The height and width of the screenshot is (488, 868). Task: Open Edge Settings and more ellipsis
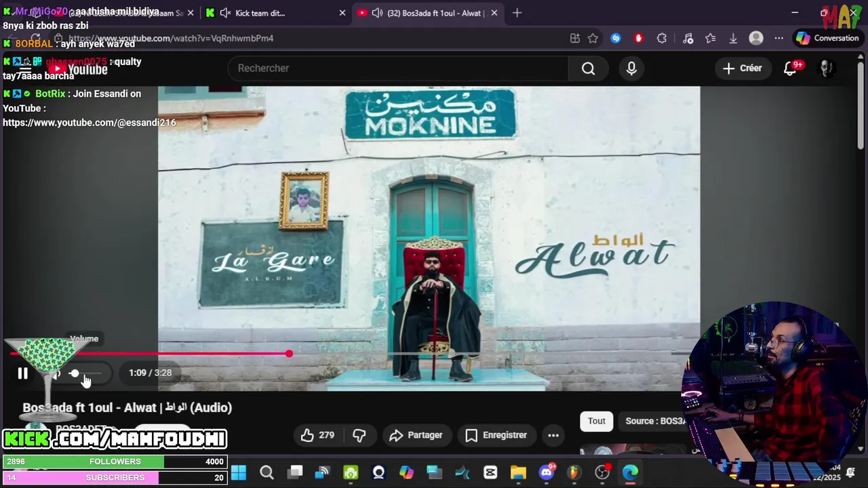[779, 39]
